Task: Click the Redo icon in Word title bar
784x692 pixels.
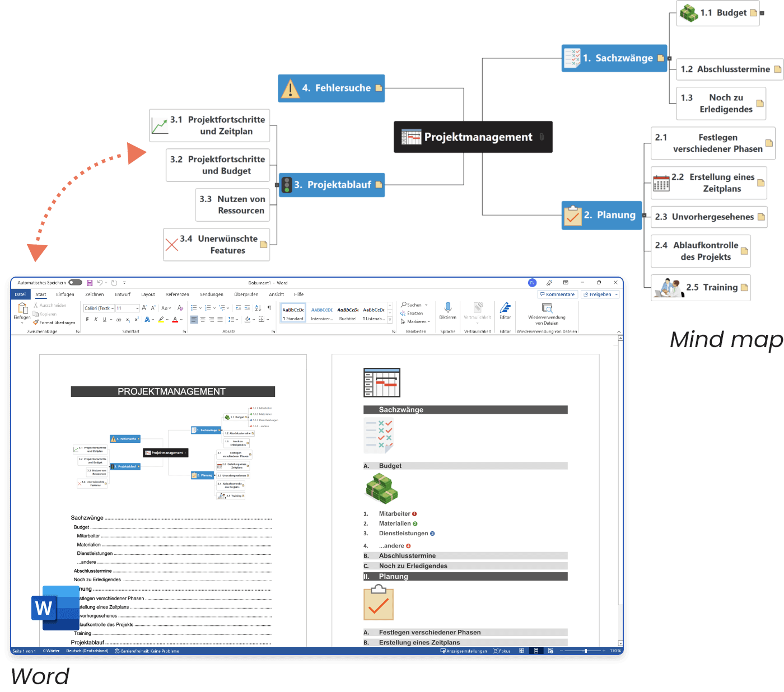Action: 114,283
